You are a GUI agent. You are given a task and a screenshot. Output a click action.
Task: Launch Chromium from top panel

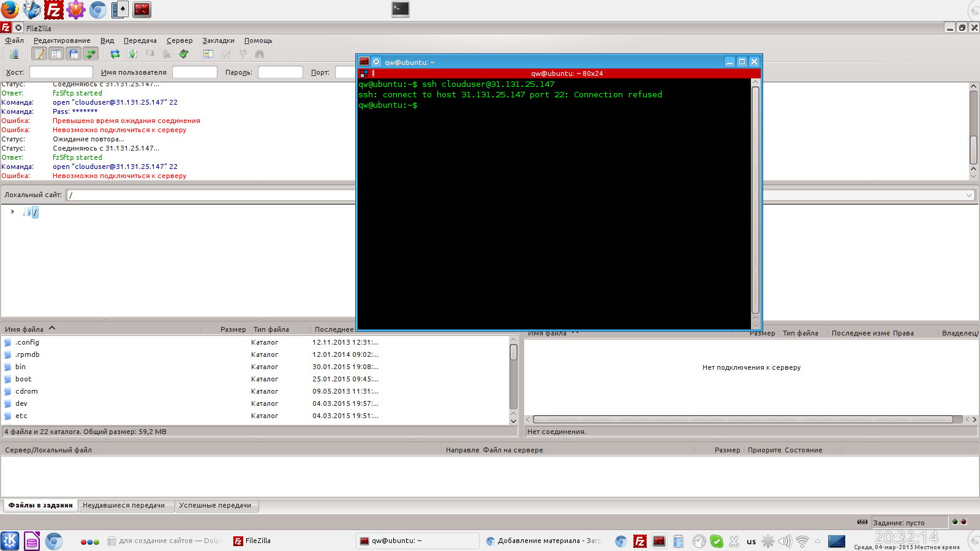pos(98,10)
